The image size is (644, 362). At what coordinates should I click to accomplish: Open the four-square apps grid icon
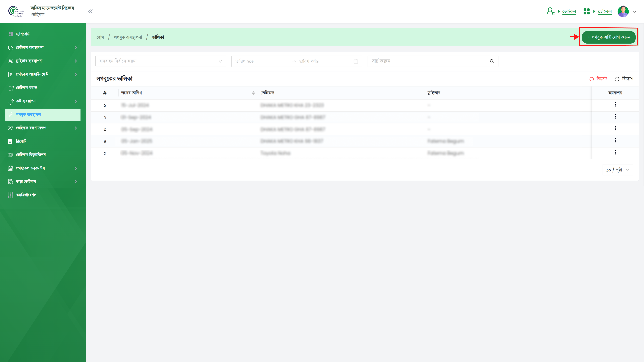click(586, 11)
